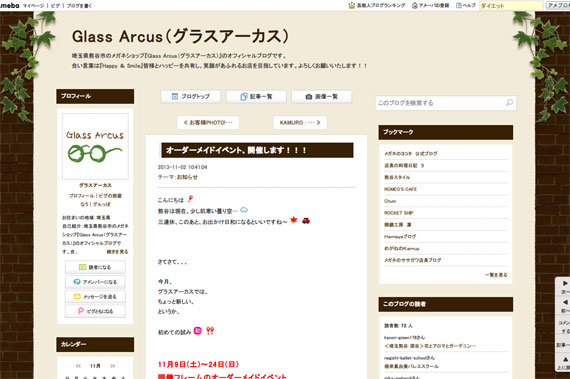This screenshot has height=379, width=570.
Task: Click the アメンバーになる button
Action: tap(95, 282)
